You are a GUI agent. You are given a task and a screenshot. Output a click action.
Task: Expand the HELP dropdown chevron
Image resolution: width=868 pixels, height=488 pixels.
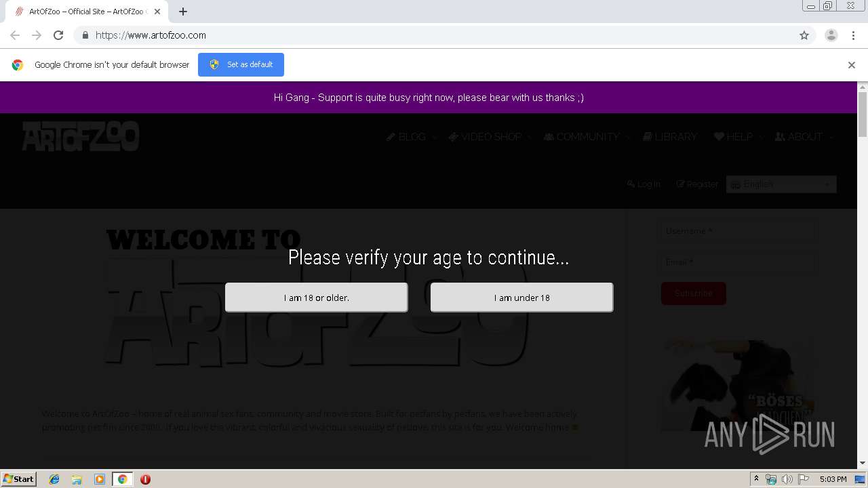(762, 138)
